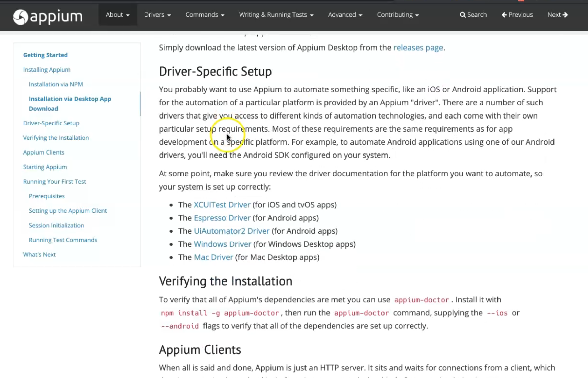The image size is (588, 378).
Task: Open Installation via NPM sidebar link
Action: [x=56, y=84]
